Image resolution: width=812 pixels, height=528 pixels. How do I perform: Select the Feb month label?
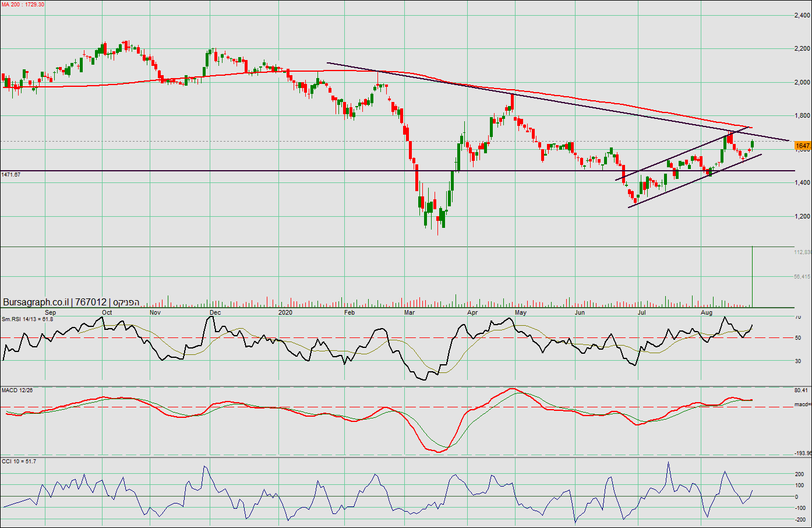[349, 312]
